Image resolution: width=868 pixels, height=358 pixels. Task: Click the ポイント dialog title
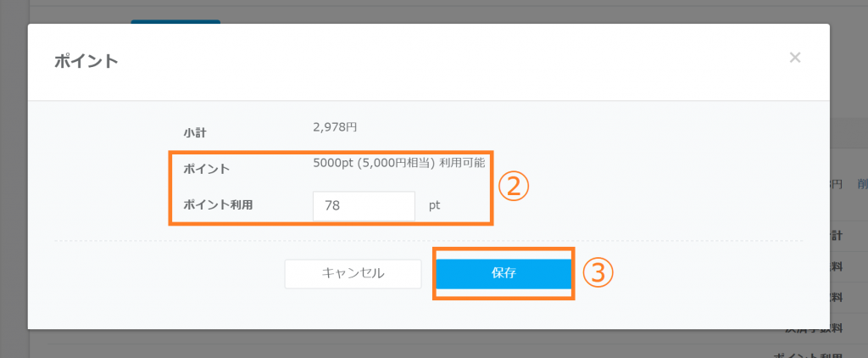pos(86,61)
